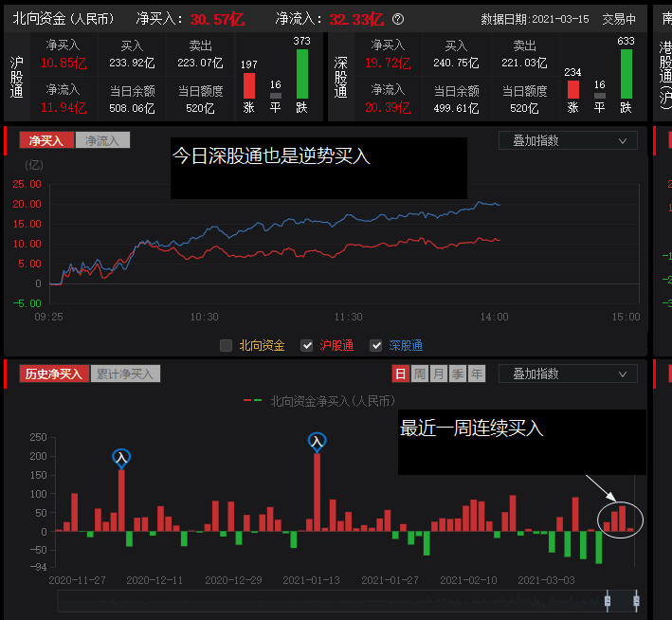Click the total 净买入 30.57亿 figure
Screen dimensions: 672x620
217,19
